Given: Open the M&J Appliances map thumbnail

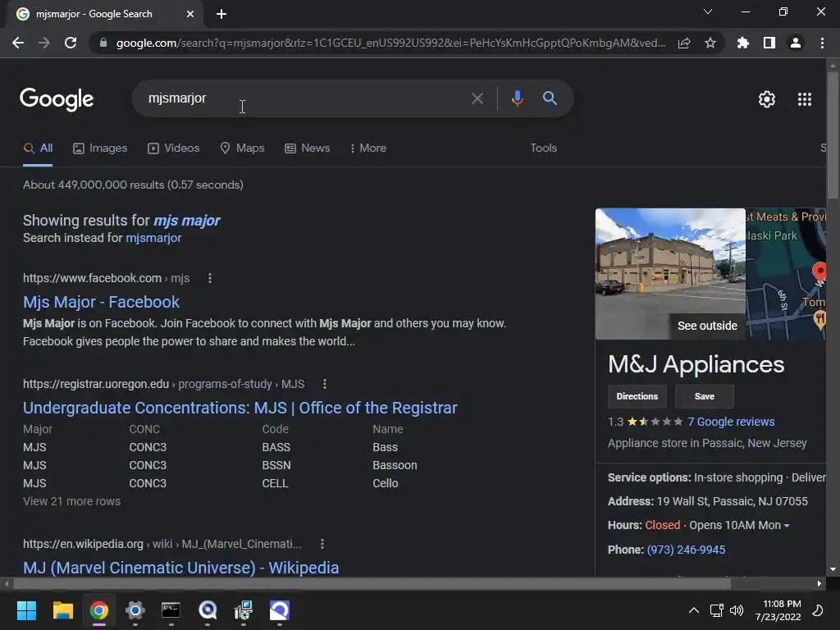Looking at the screenshot, I should [x=785, y=274].
